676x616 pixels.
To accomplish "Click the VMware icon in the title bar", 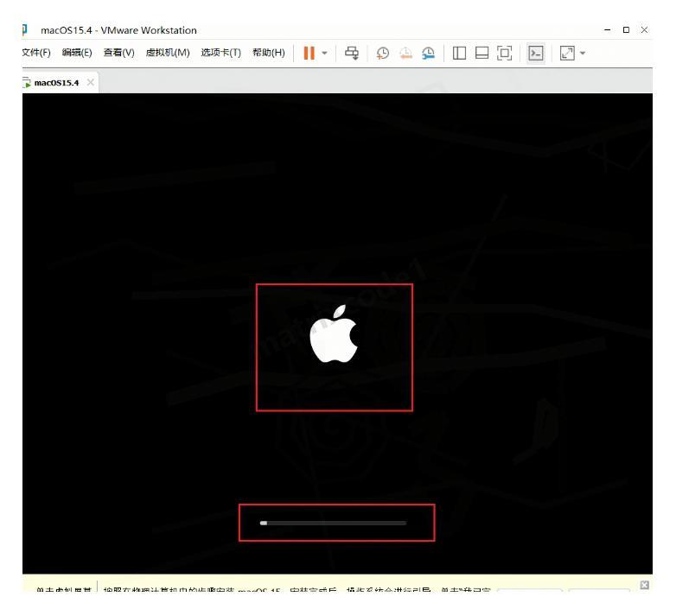I will 24,29.
